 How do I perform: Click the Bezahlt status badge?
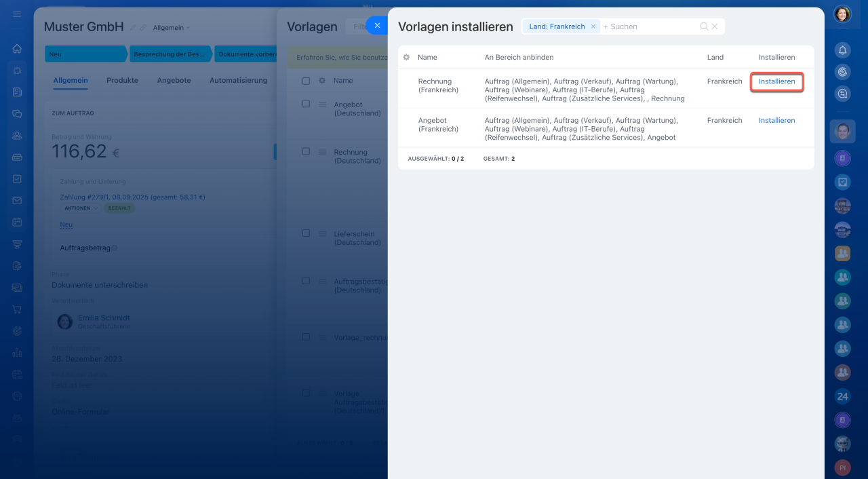(119, 208)
